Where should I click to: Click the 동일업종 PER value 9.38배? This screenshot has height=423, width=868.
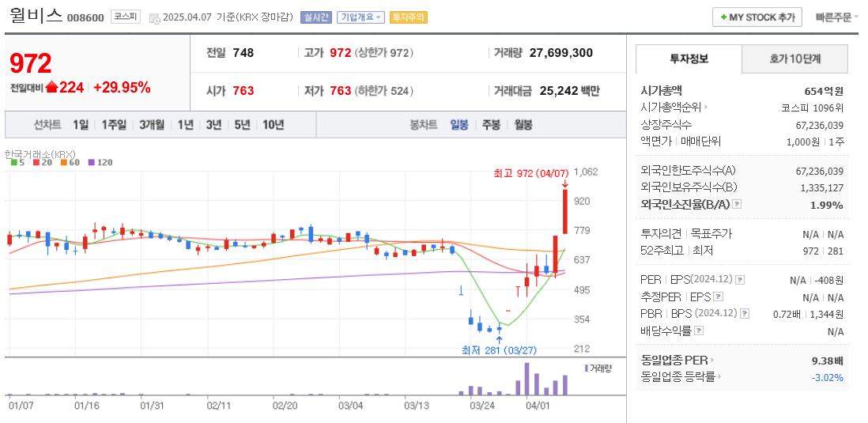tap(826, 361)
